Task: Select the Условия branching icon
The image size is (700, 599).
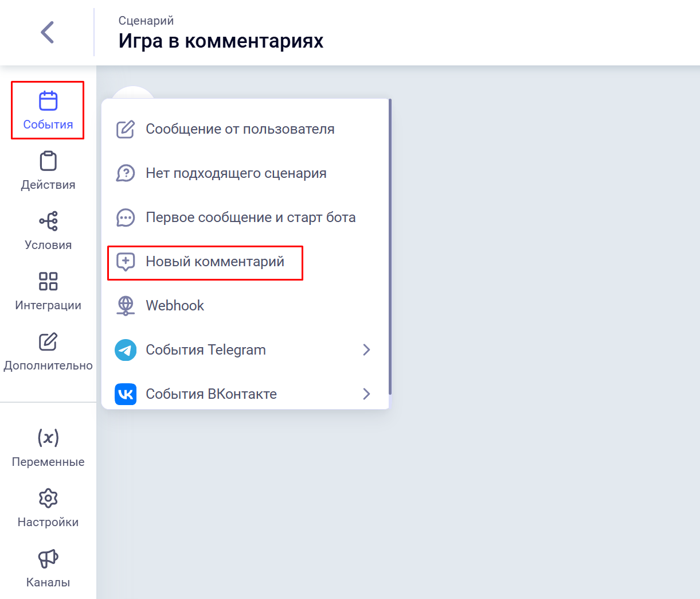Action: pyautogui.click(x=48, y=221)
